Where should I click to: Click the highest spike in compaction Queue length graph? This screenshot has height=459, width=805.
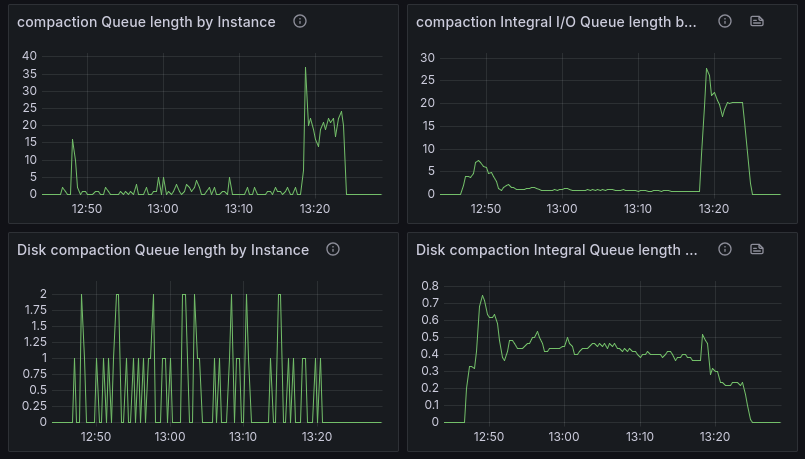(x=306, y=68)
